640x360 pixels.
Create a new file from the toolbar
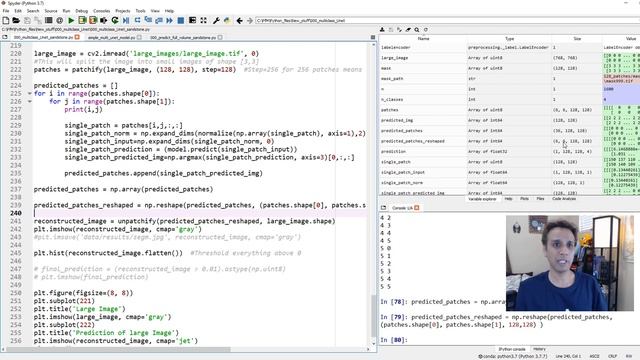pyautogui.click(x=6, y=20)
